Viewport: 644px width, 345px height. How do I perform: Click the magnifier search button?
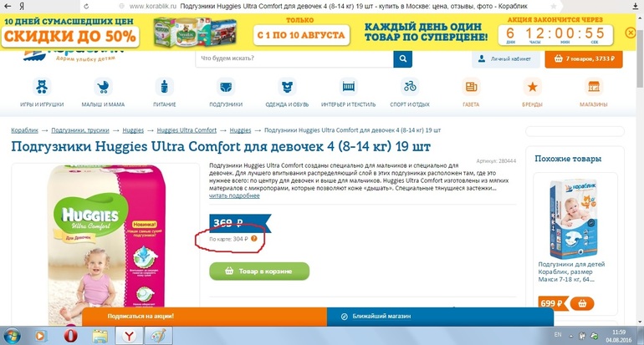pyautogui.click(x=402, y=58)
